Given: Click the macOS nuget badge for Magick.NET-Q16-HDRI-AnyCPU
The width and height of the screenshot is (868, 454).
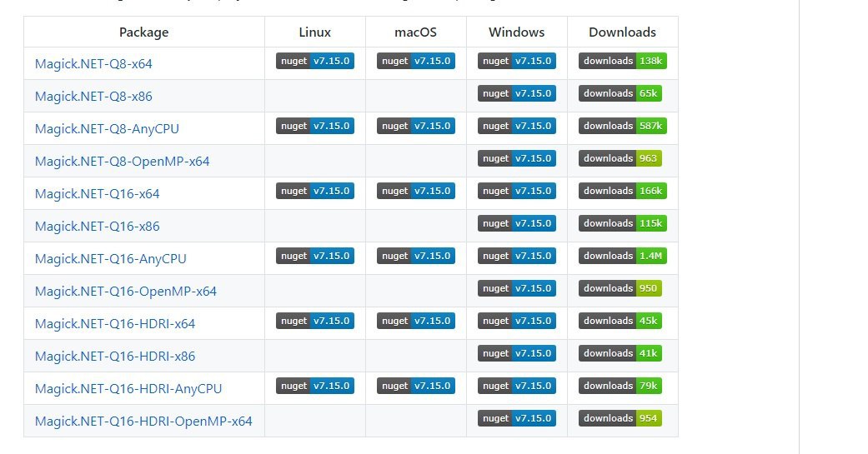Looking at the screenshot, I should pyautogui.click(x=416, y=386).
